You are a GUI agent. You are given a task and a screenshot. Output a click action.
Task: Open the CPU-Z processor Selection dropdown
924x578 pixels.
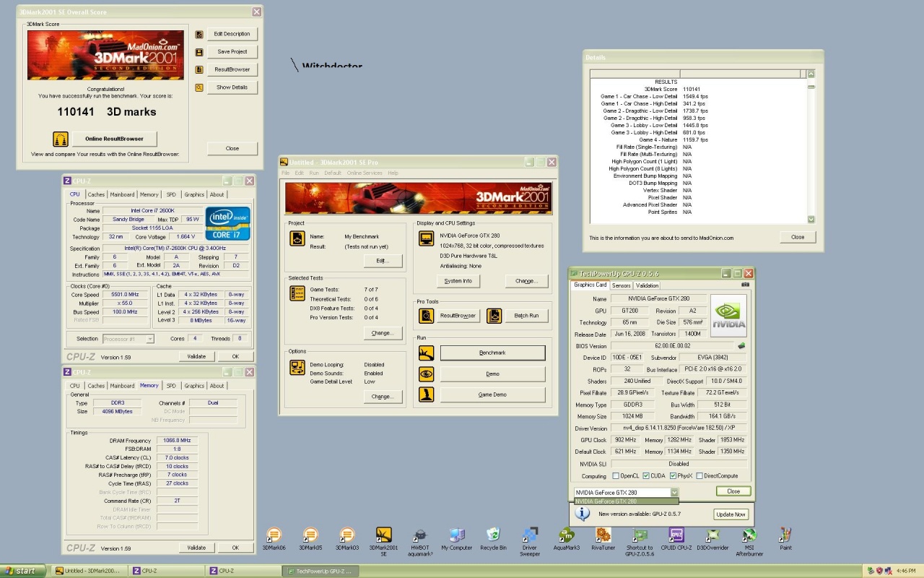point(149,339)
